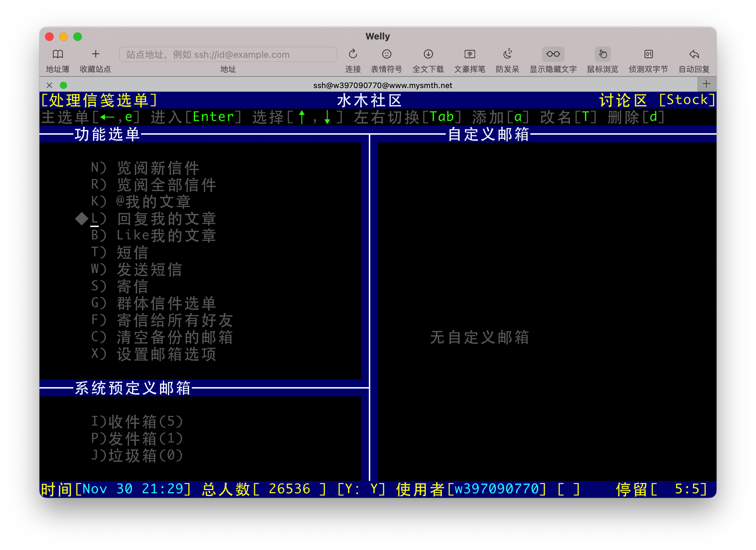Open the address book icon

coord(57,54)
